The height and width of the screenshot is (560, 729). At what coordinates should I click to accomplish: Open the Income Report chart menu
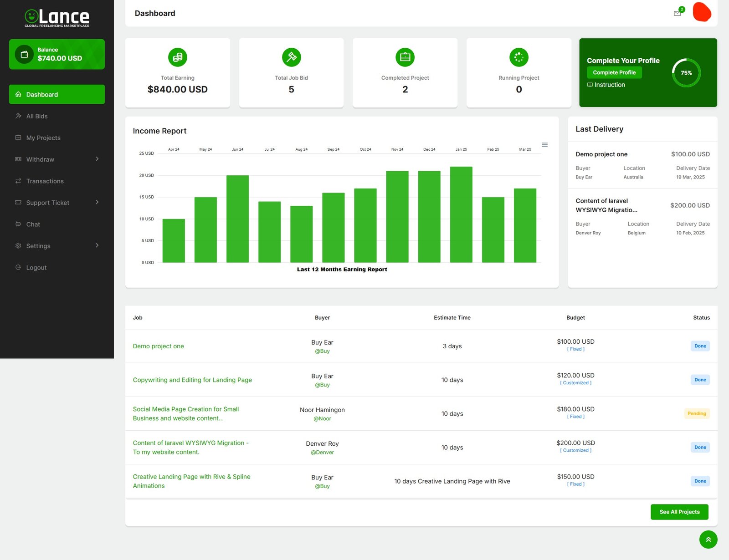coord(544,145)
